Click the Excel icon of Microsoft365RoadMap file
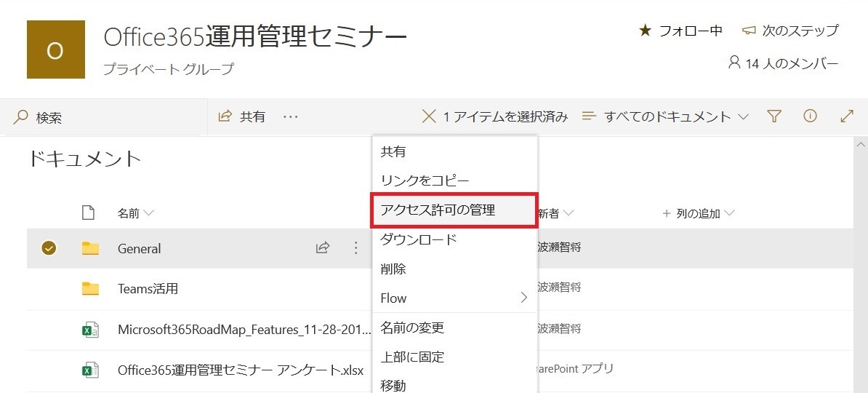The image size is (868, 393). [90, 330]
